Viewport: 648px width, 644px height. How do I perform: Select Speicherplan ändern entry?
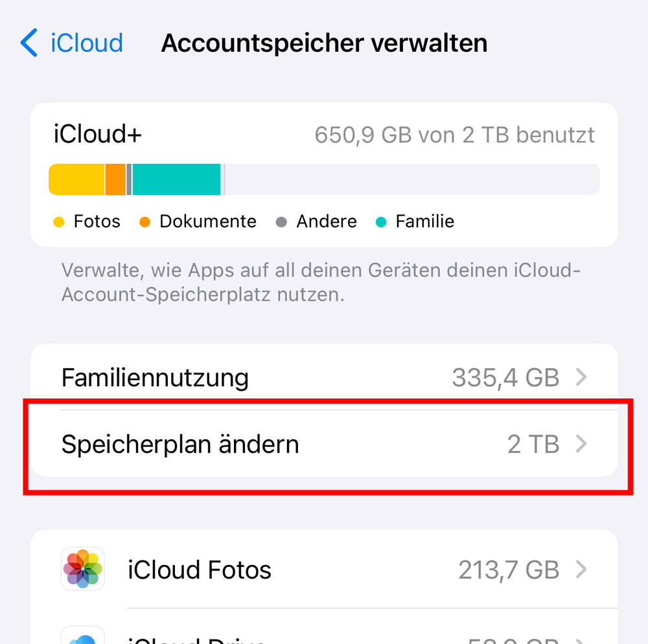(324, 444)
